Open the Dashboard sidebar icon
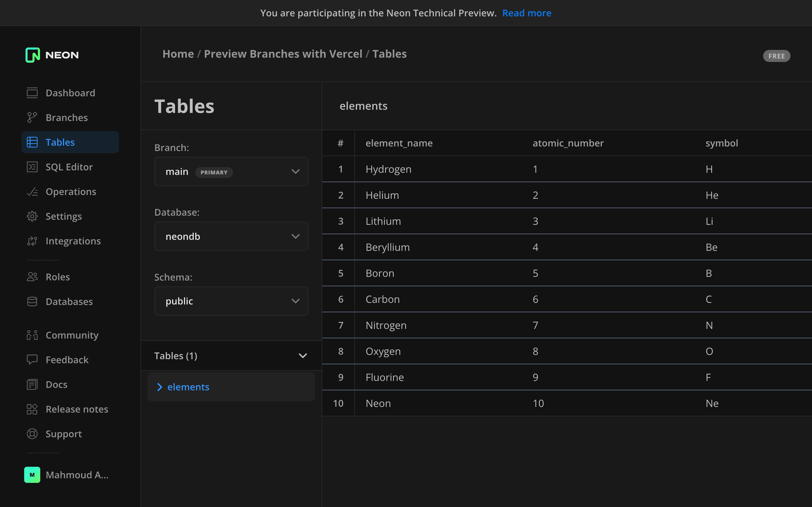Screen dimensions: 812x507 32,93
